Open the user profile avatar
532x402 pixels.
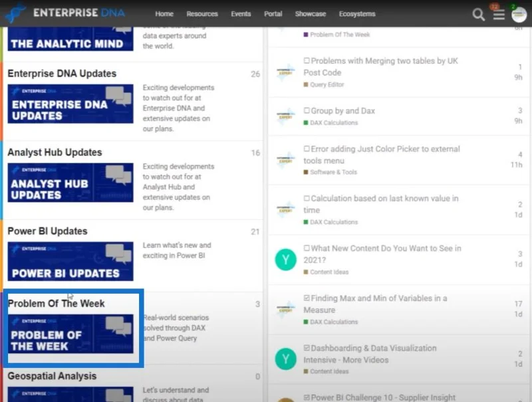click(519, 15)
